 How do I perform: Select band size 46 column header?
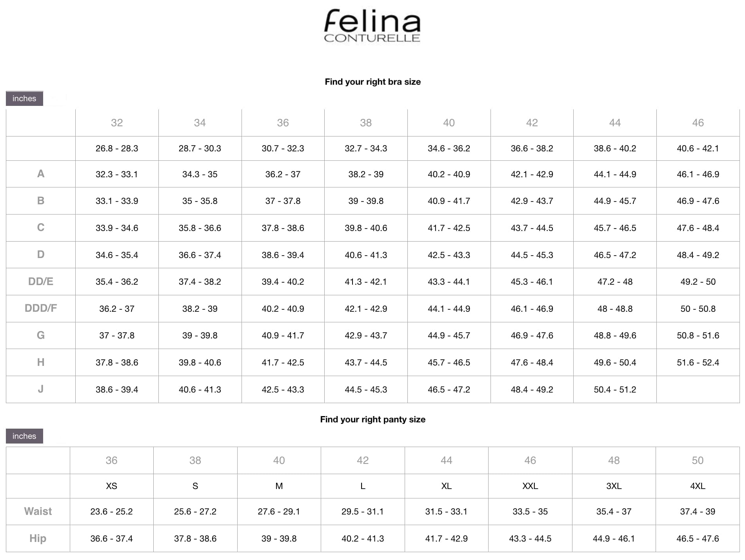(x=698, y=123)
